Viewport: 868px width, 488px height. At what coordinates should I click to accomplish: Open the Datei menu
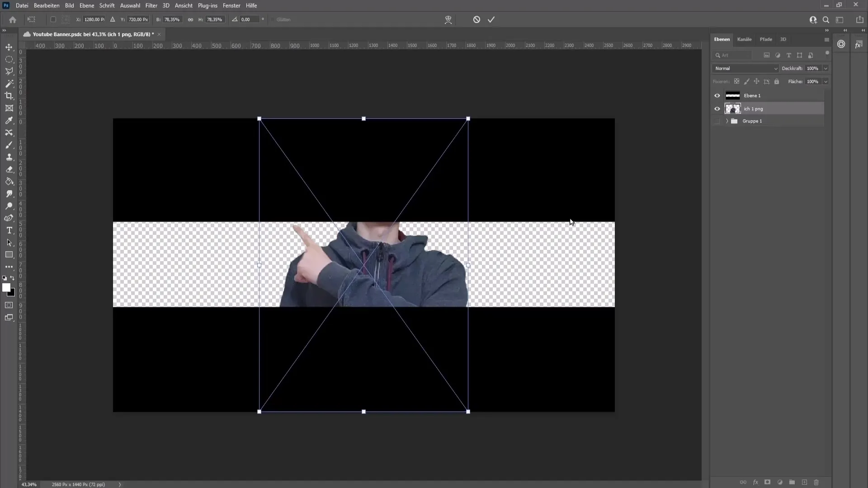(22, 5)
